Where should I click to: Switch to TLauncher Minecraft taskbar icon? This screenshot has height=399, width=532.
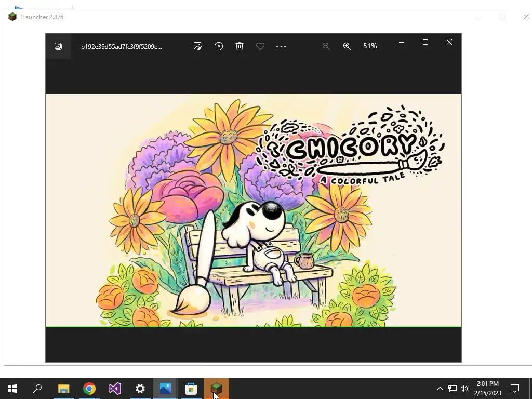click(217, 389)
